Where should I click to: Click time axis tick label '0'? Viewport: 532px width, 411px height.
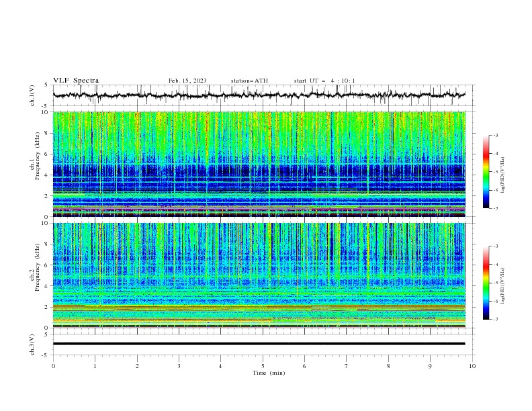(x=53, y=366)
